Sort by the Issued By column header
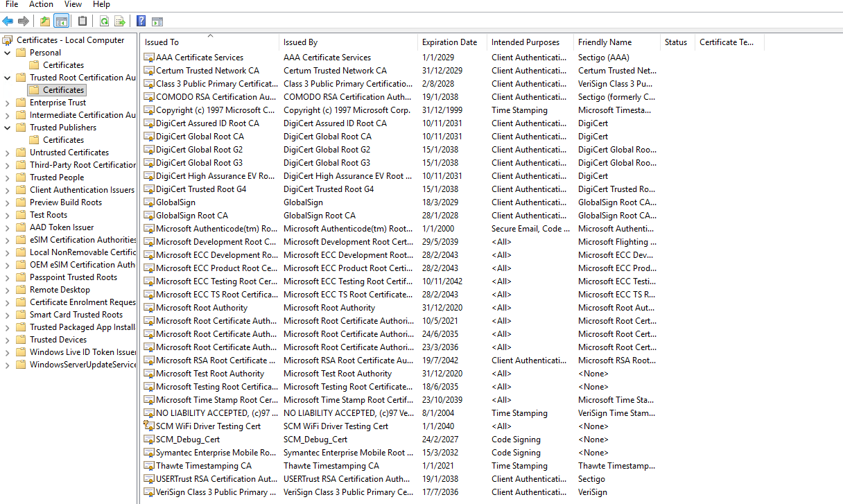Viewport: 843px width, 504px height. tap(348, 42)
